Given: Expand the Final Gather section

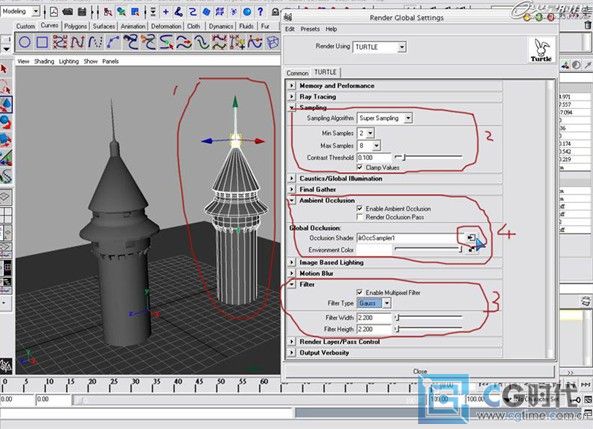Looking at the screenshot, I should point(292,189).
